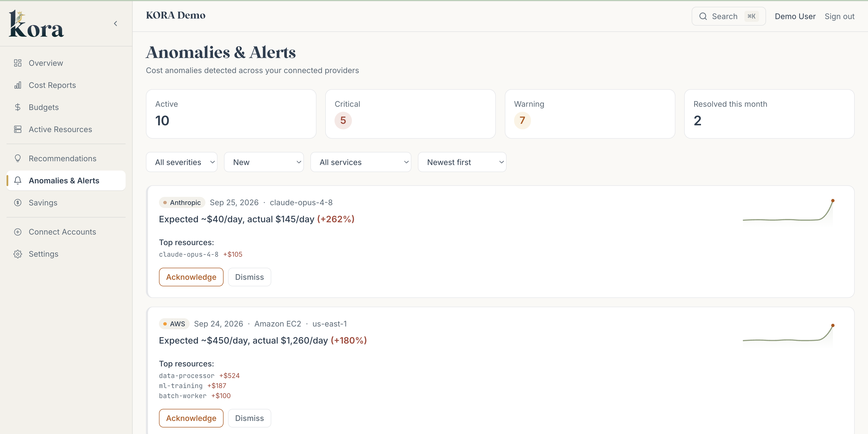Click the Warning count badge 7
Viewport: 868px width, 434px height.
(x=522, y=120)
